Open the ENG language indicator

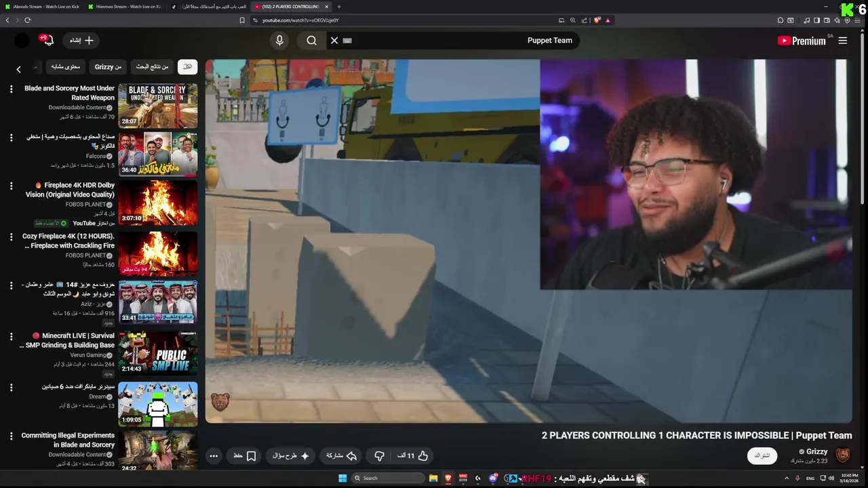click(x=810, y=478)
